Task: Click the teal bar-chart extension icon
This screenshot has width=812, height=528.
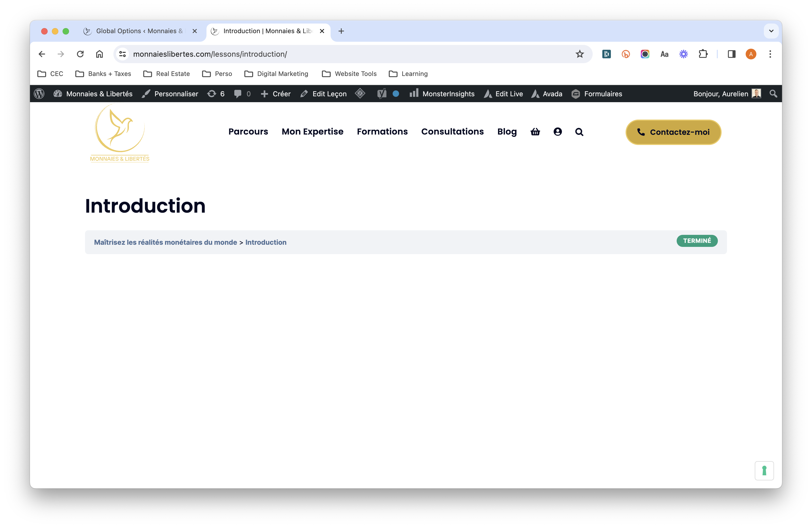Action: [607, 54]
